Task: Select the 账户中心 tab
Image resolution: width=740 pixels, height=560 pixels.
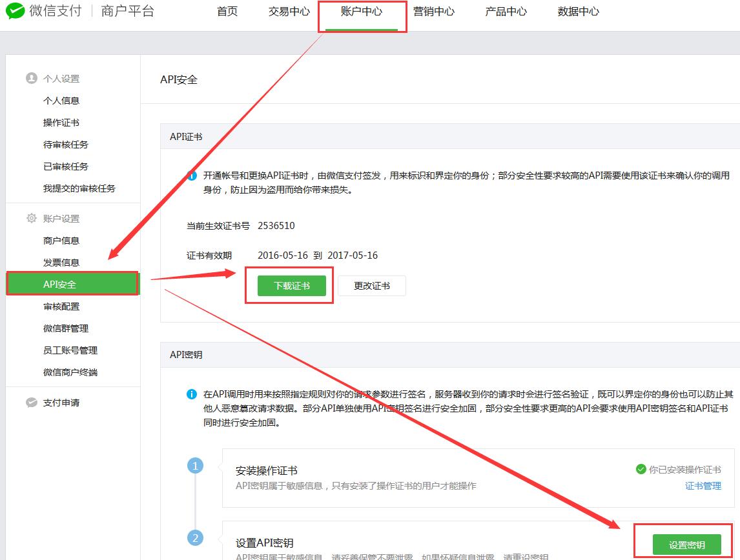Action: click(362, 12)
